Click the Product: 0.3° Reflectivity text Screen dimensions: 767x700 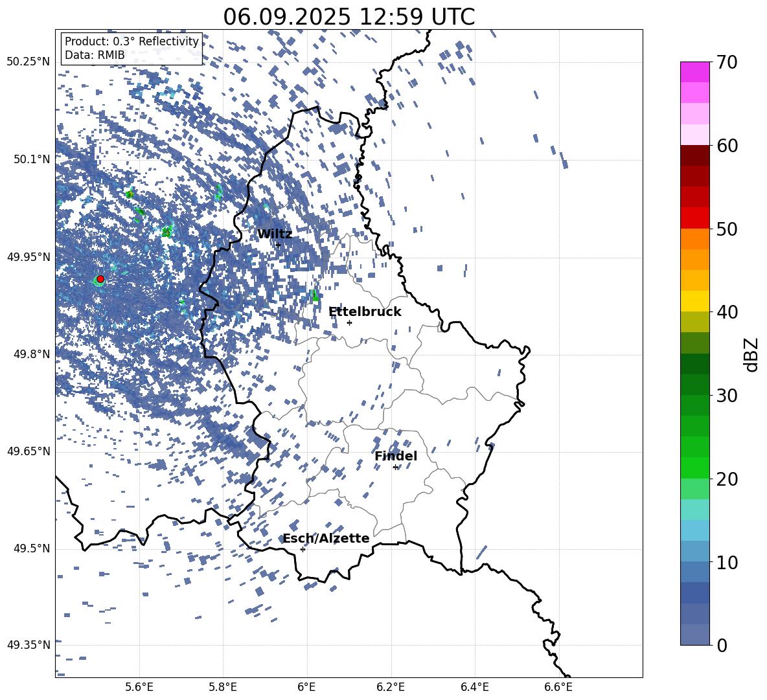(x=132, y=41)
